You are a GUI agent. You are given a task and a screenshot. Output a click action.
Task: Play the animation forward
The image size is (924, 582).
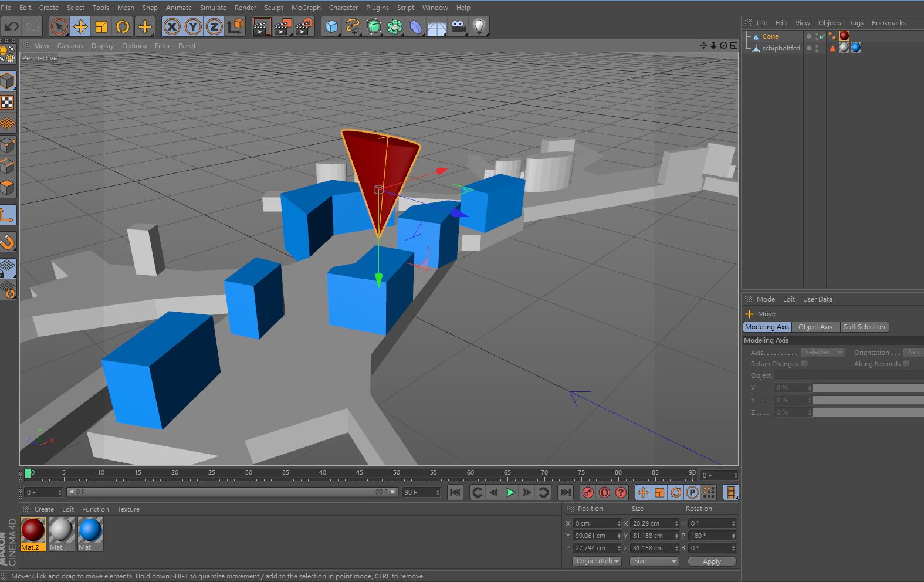510,492
